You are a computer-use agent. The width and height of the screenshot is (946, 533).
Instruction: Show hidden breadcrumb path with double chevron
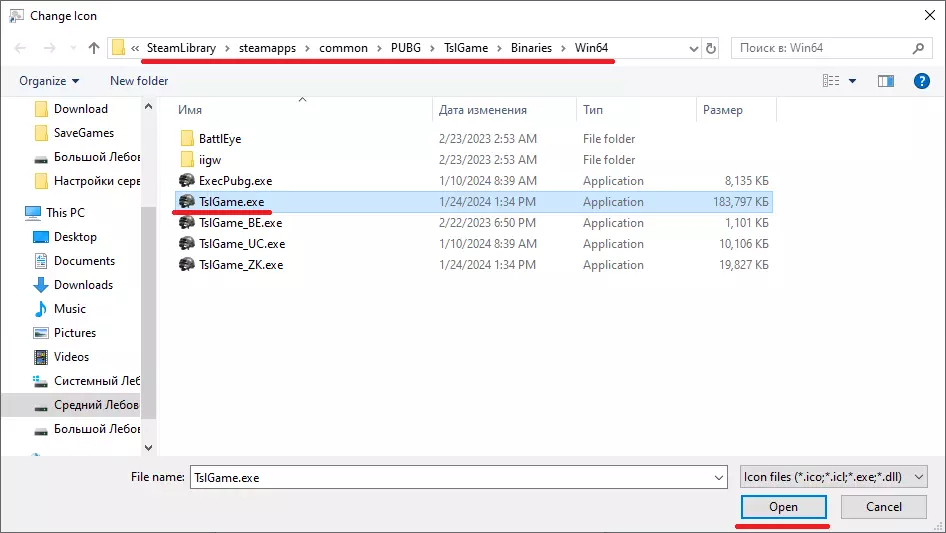(135, 48)
